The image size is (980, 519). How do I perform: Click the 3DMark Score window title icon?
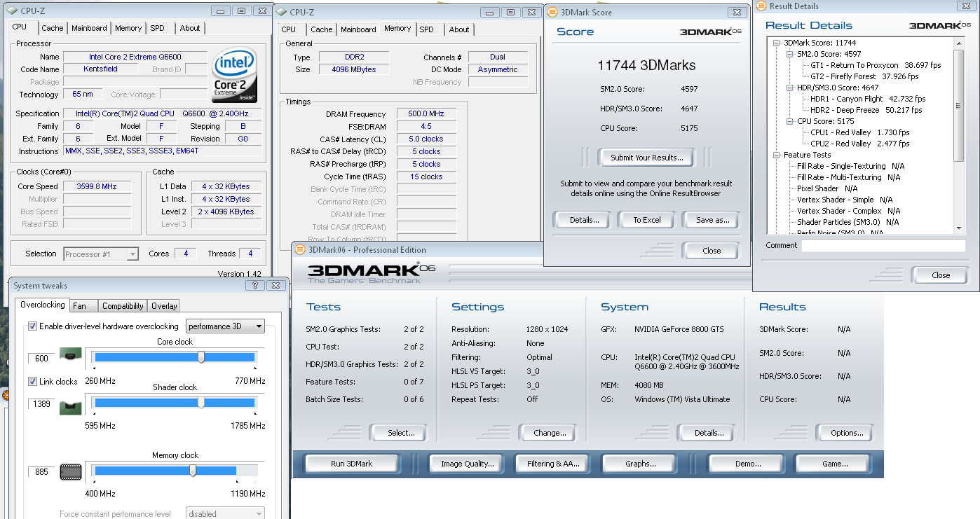click(x=552, y=12)
